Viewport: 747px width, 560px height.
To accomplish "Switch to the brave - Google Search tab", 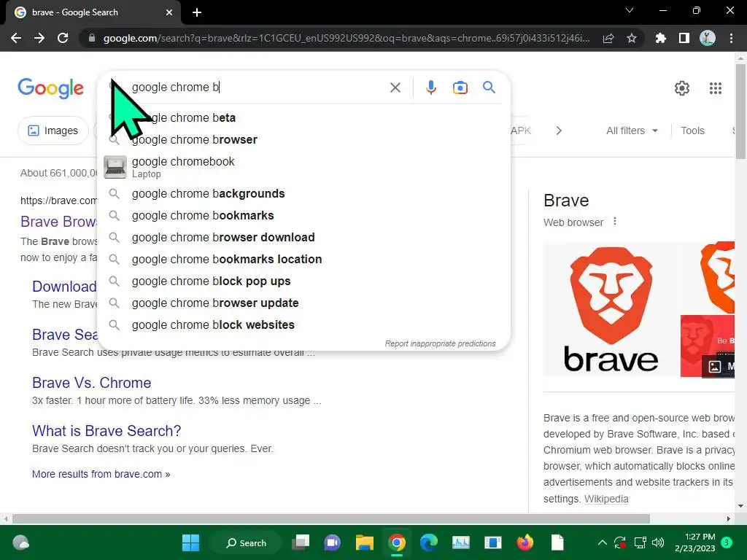I will [90, 12].
